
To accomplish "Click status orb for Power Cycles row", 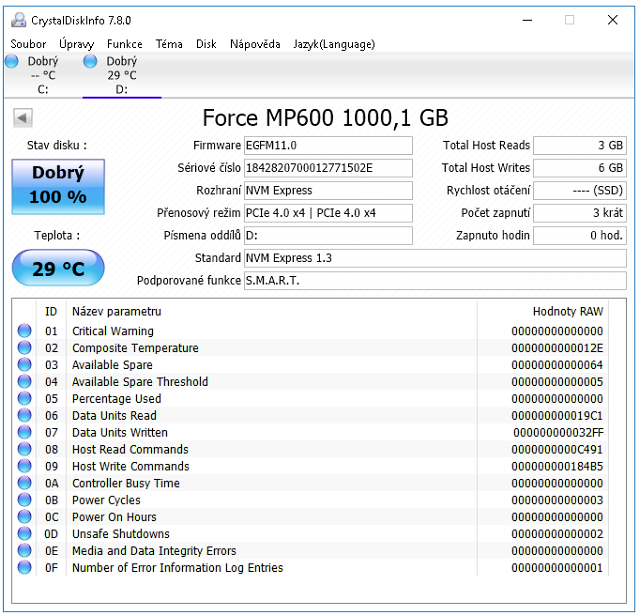I will click(24, 500).
